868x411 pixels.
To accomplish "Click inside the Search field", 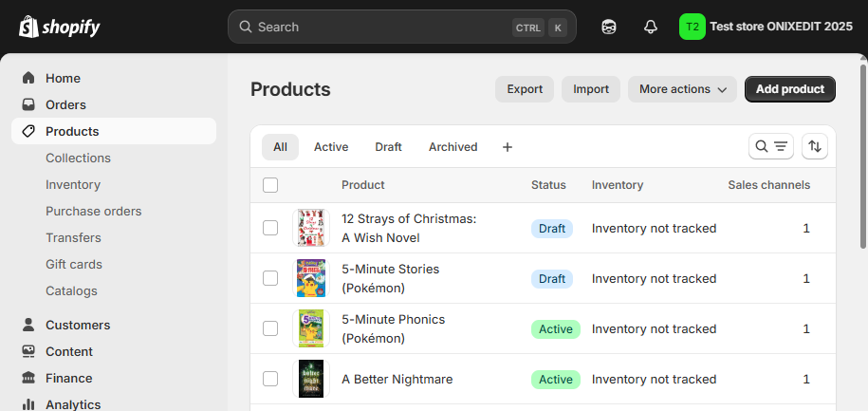I will (402, 27).
